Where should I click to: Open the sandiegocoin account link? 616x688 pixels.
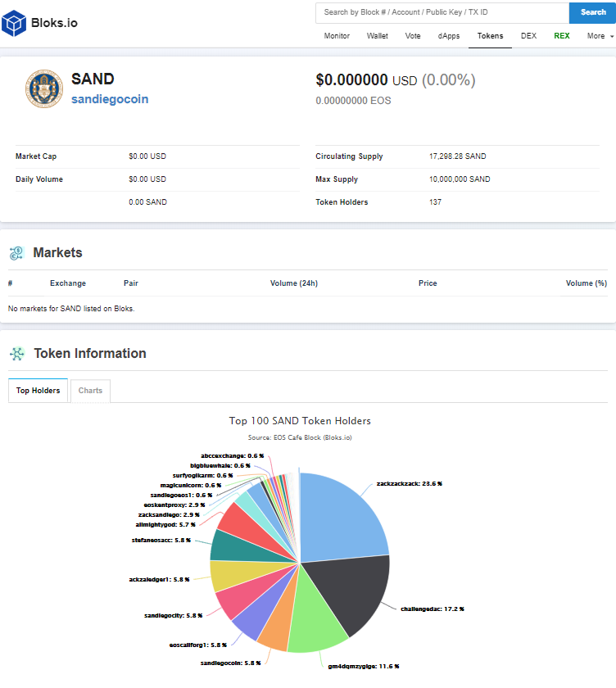coord(110,99)
